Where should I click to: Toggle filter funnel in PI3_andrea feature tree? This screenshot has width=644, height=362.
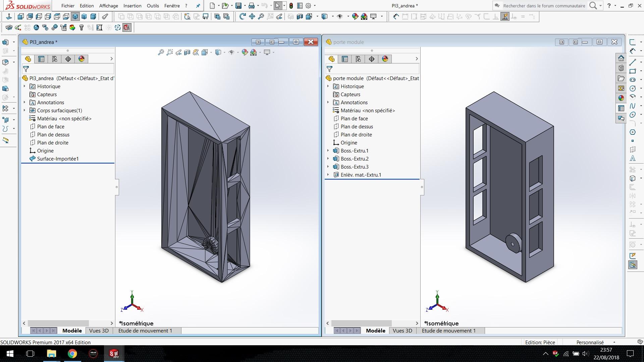click(26, 69)
